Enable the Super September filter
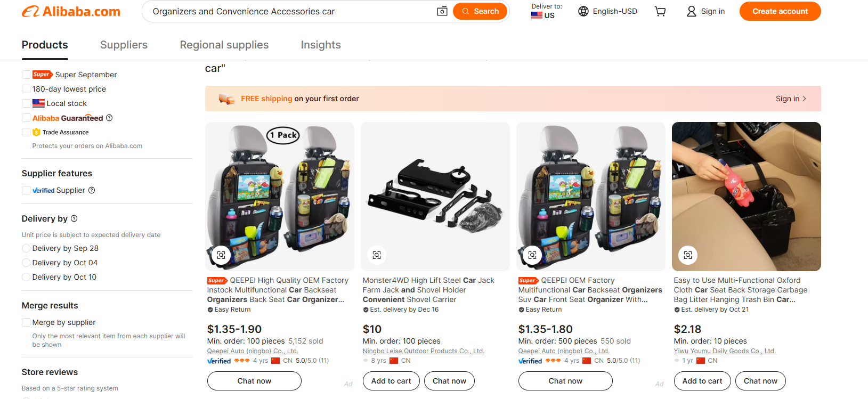The image size is (868, 399). pyautogui.click(x=26, y=75)
